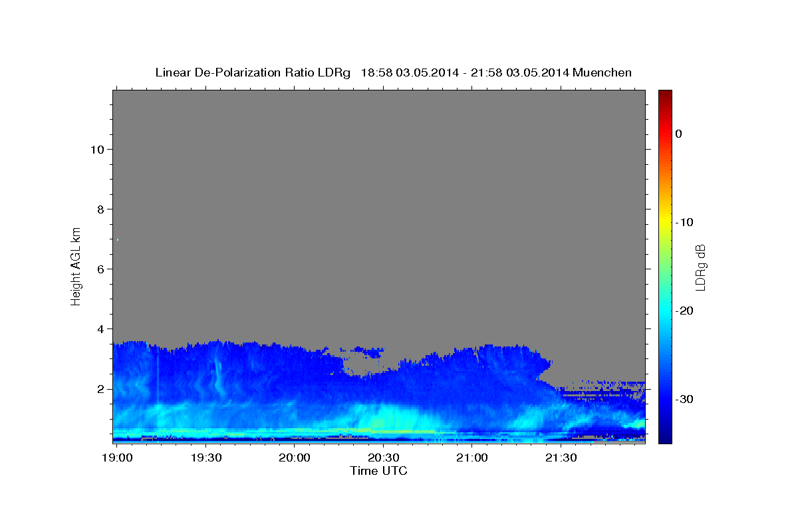Click the '20:30' time tick label
The image size is (798, 532).
(384, 458)
